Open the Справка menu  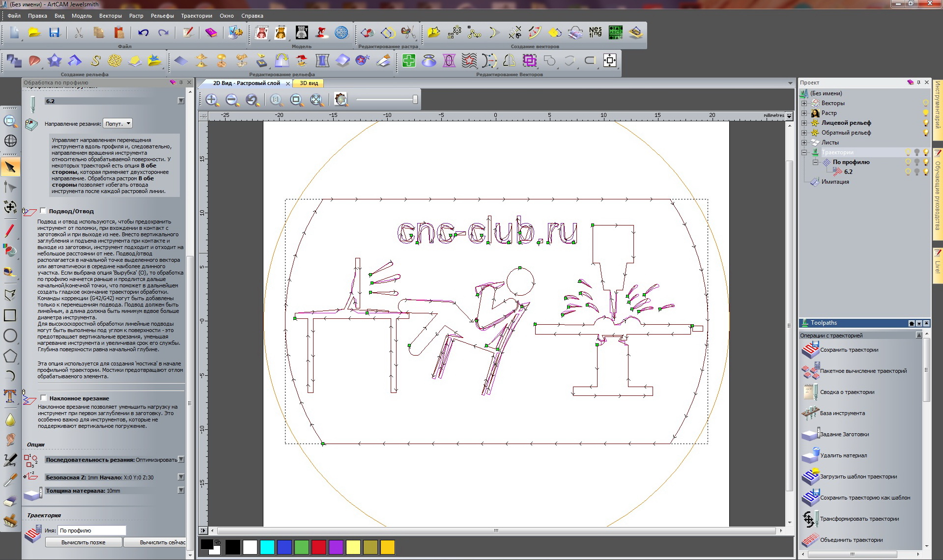(x=253, y=16)
